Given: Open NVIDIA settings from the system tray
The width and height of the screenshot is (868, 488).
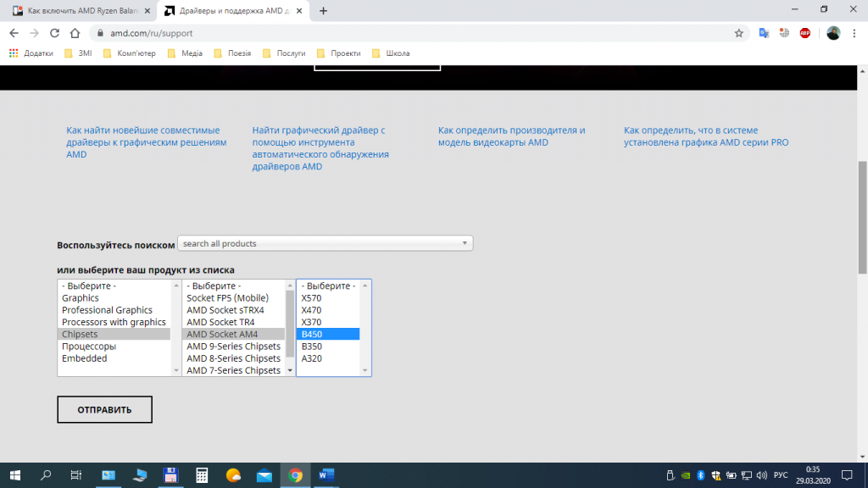Looking at the screenshot, I should (685, 476).
